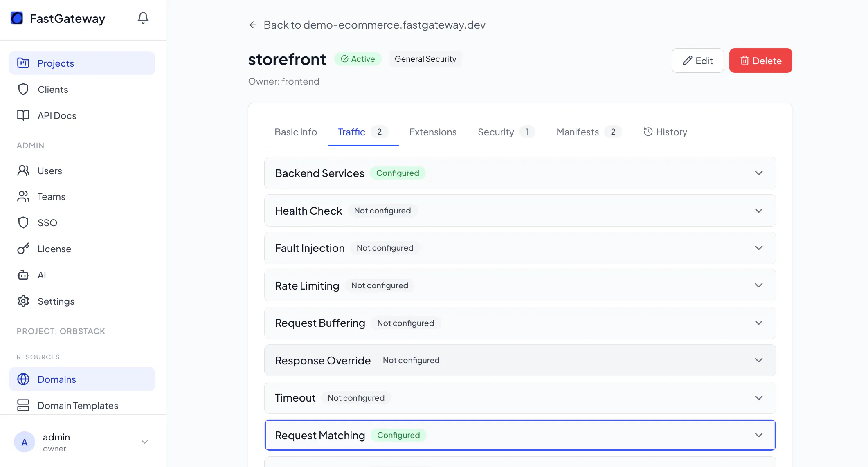Click the Health Check heading
Image resolution: width=868 pixels, height=467 pixels.
pyautogui.click(x=308, y=211)
